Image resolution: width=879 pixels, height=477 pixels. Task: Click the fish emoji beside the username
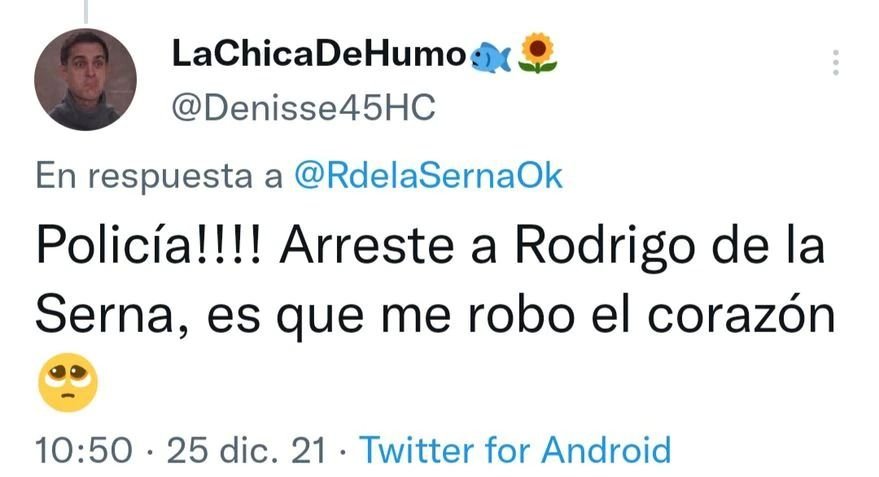click(491, 58)
